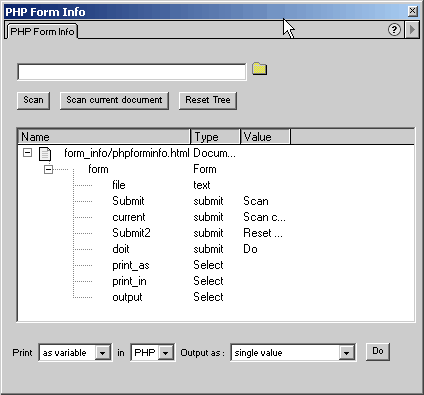Select the 'Submit' tree item
This screenshot has height=395, width=424.
point(128,201)
